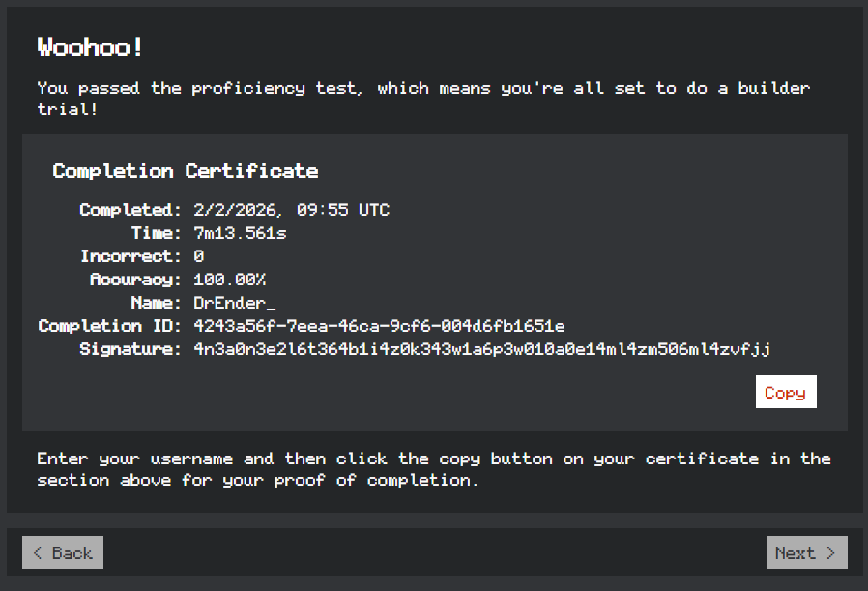Image resolution: width=868 pixels, height=591 pixels.
Task: Click the right chevron on Next
Action: tap(830, 552)
